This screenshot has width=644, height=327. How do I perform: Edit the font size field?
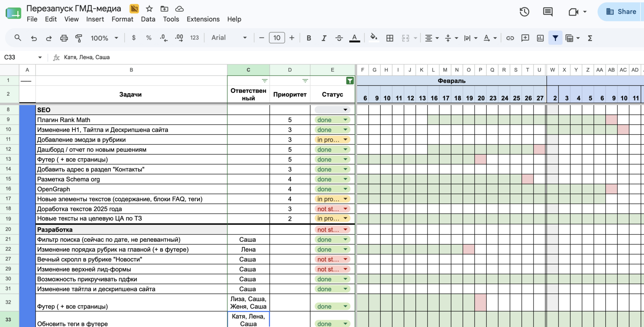[x=277, y=38]
